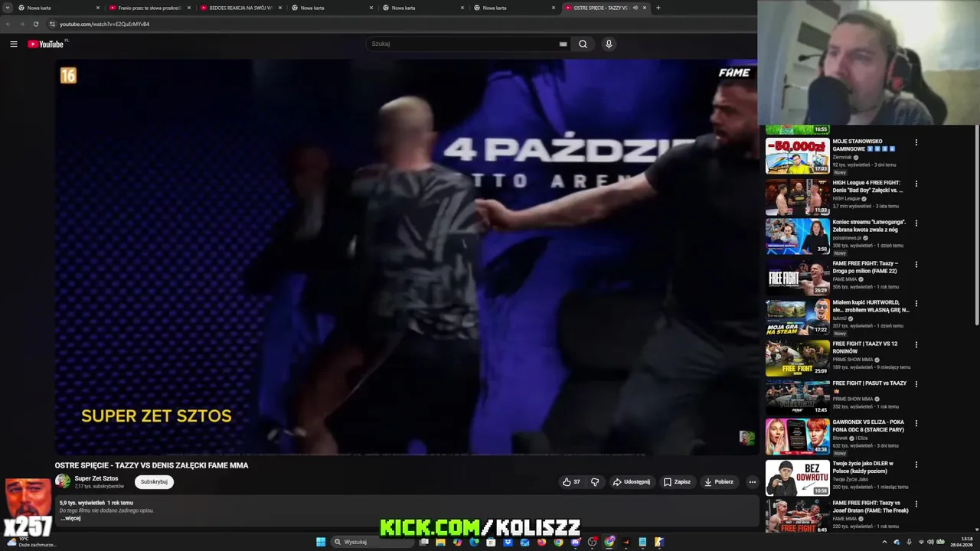The height and width of the screenshot is (551, 980).
Task: Open Miałem kupić HURTWORLD video title
Action: pos(871,306)
